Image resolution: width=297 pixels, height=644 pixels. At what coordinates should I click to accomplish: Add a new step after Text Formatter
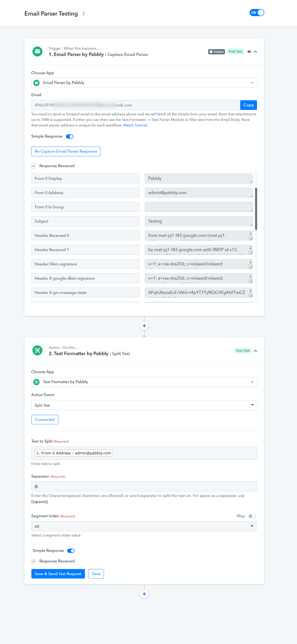[x=144, y=594]
